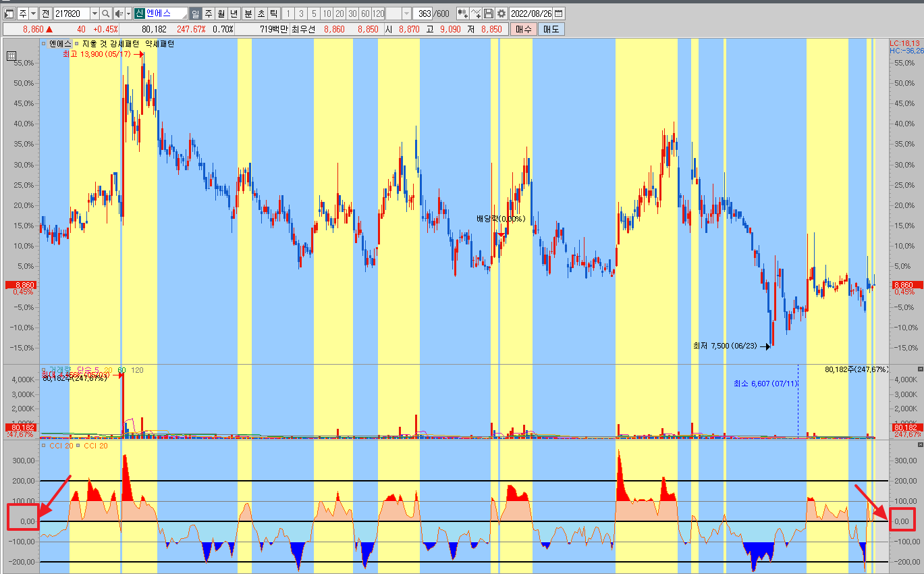The height and width of the screenshot is (574, 924).
Task: Click the indicator-add icon after 363/600
Action: [x=462, y=14]
